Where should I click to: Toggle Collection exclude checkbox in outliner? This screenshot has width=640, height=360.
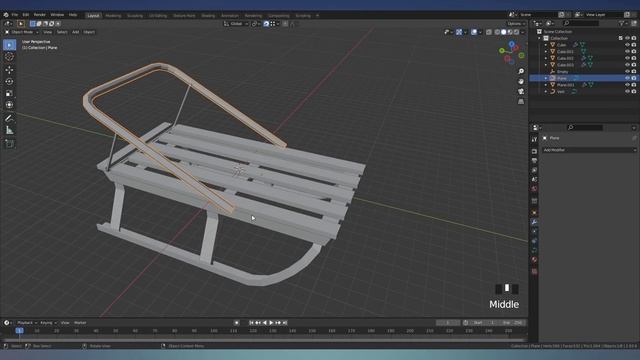(x=620, y=38)
